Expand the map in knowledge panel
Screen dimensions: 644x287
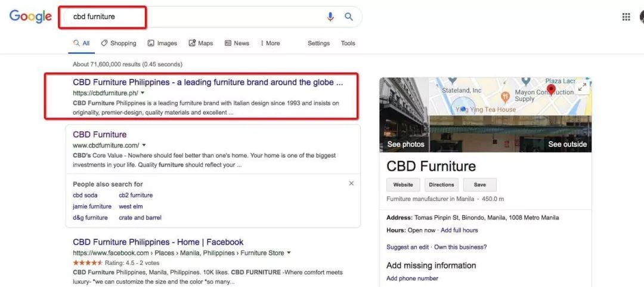[x=582, y=88]
